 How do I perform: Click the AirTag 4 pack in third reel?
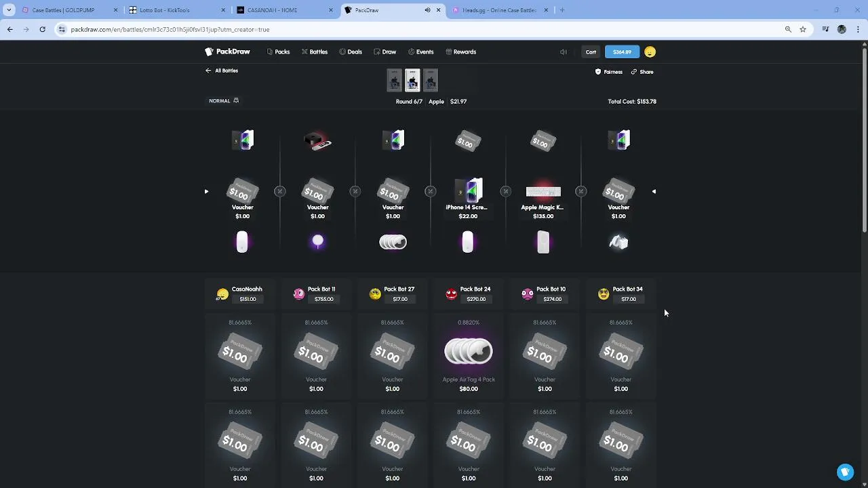pos(393,242)
